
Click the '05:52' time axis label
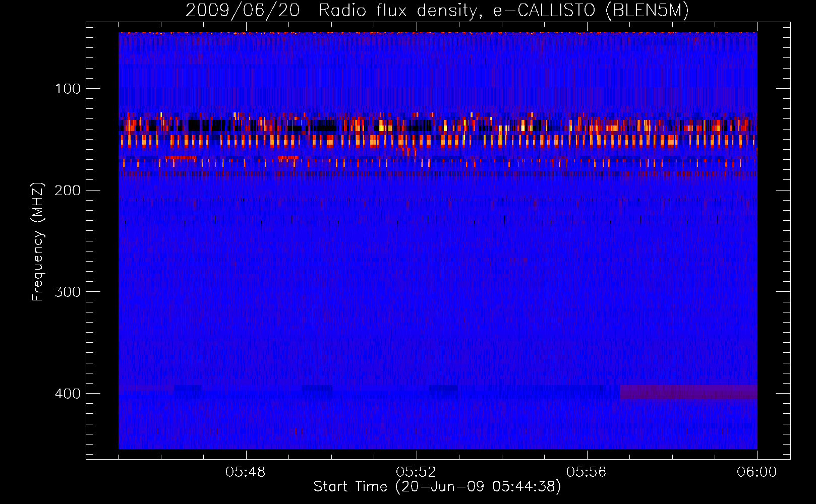[x=416, y=472]
